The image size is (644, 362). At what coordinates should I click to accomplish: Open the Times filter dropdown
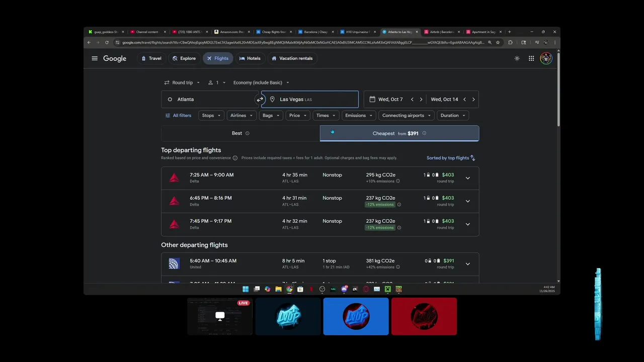click(326, 116)
